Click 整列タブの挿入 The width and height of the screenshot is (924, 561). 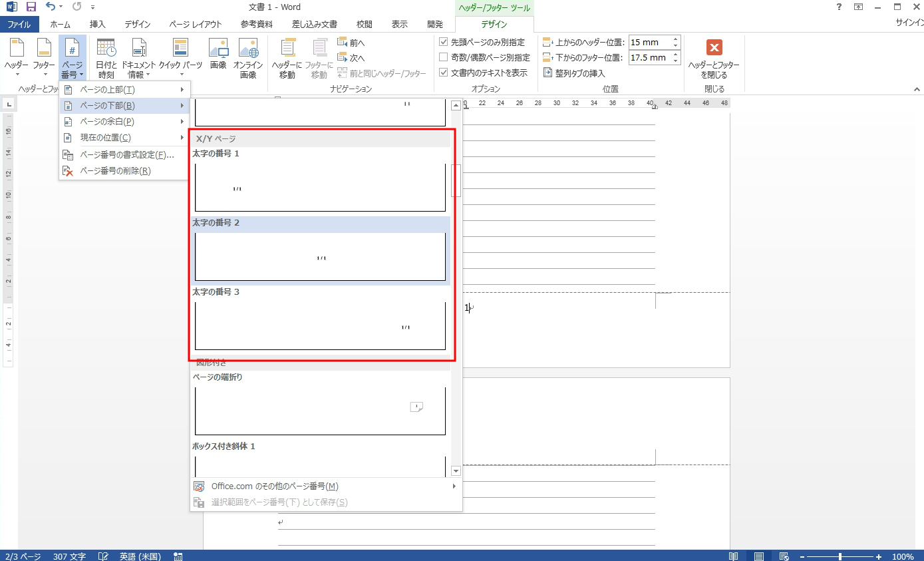click(575, 73)
